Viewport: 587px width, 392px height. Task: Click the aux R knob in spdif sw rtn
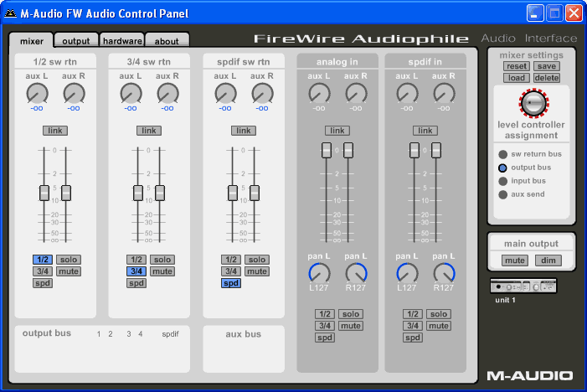(x=262, y=94)
